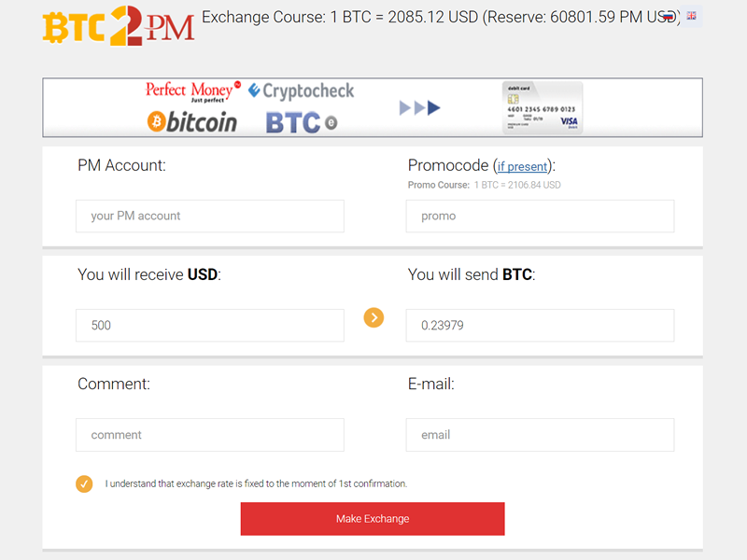Viewport: 747px width, 560px height.
Task: Toggle the exchange rate agreement checkbox
Action: 84,483
